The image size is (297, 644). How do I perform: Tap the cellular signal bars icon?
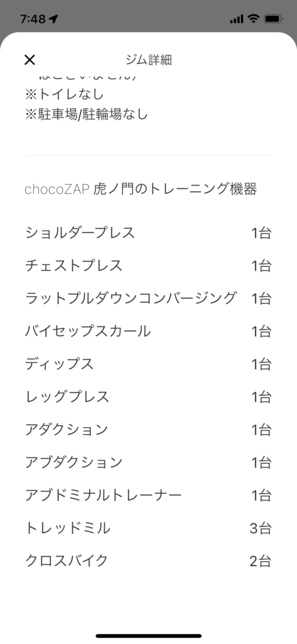pyautogui.click(x=237, y=19)
